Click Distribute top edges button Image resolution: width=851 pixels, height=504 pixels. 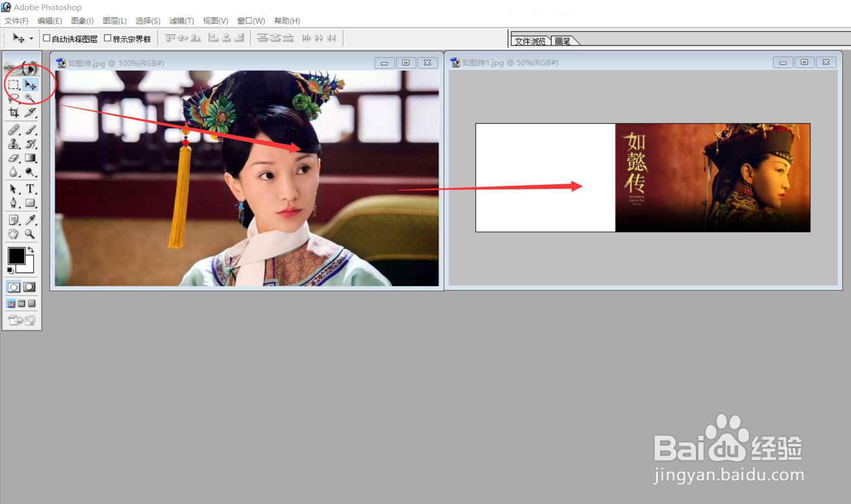click(263, 38)
